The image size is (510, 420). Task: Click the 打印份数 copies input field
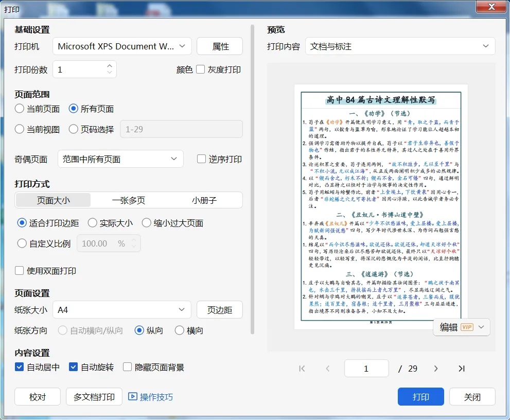84,69
